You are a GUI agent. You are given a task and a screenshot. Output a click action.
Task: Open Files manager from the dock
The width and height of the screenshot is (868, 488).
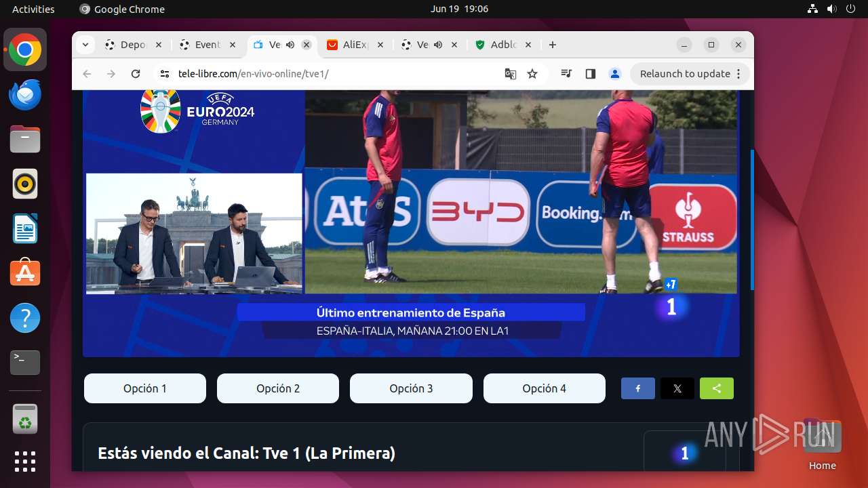tap(25, 139)
